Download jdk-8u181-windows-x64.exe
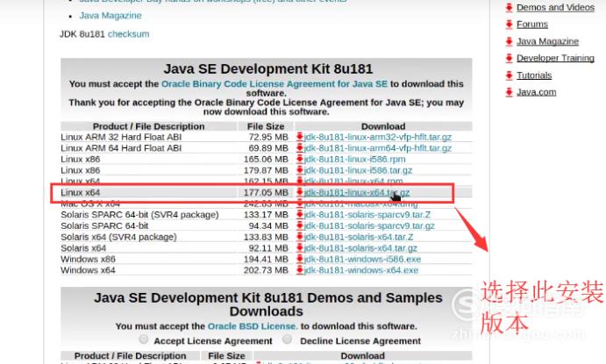 pyautogui.click(x=361, y=270)
